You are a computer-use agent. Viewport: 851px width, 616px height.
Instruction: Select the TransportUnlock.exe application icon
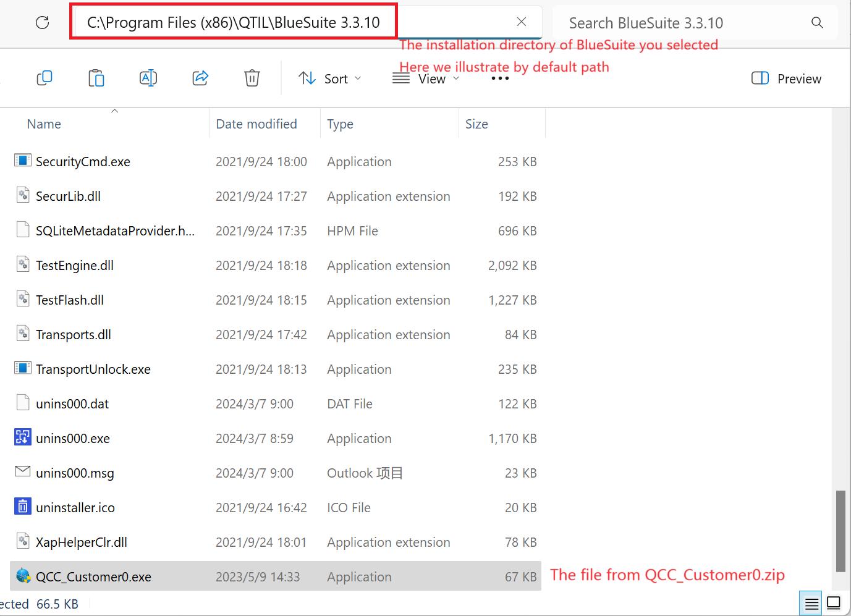click(x=23, y=368)
